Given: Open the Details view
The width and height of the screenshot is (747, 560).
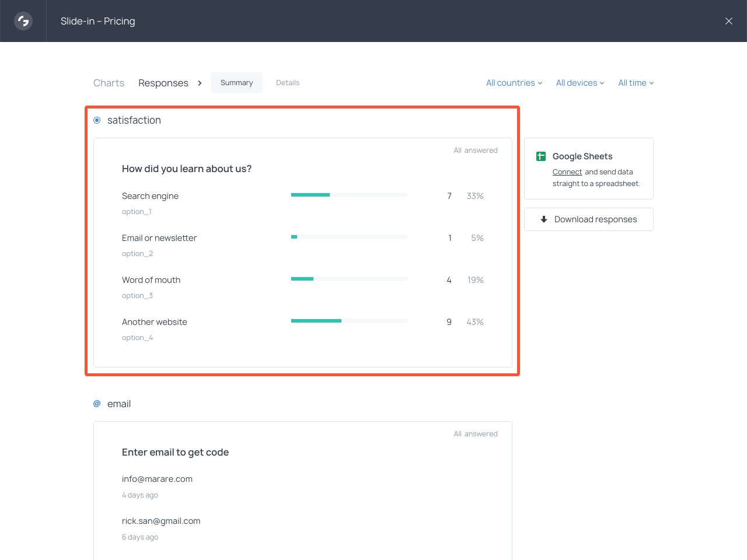Looking at the screenshot, I should tap(288, 83).
